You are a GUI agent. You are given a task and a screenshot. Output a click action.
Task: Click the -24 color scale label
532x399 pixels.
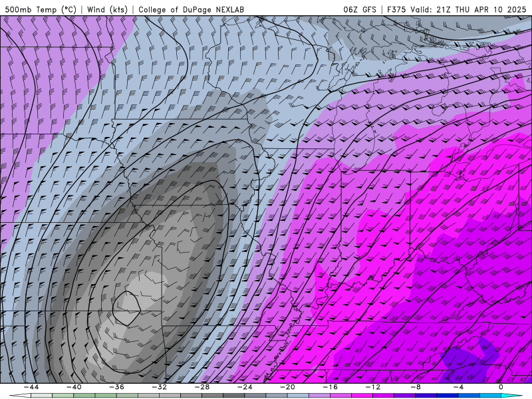(x=245, y=387)
